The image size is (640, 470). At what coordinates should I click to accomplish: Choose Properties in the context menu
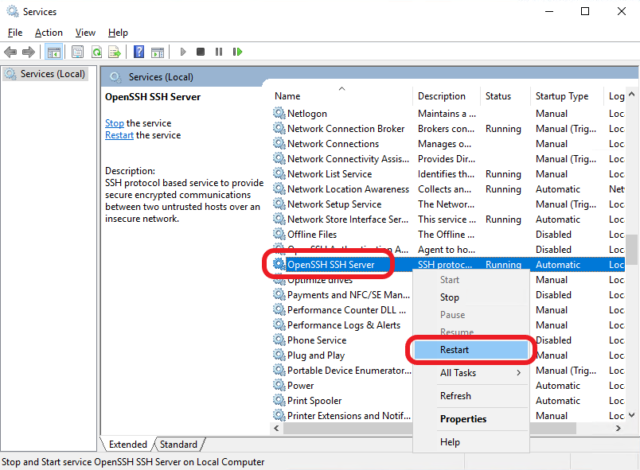pos(471,419)
